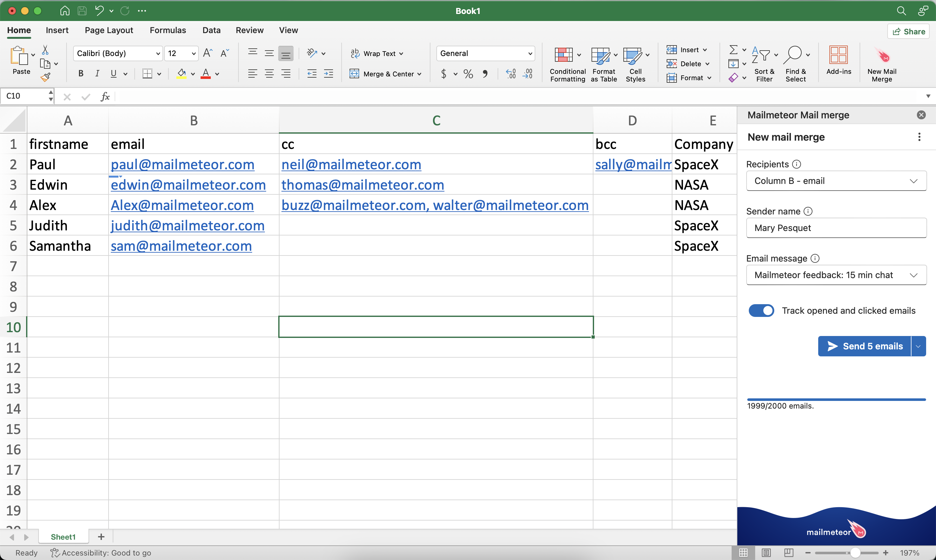936x560 pixels.
Task: Increase indent of cell contents
Action: point(329,73)
